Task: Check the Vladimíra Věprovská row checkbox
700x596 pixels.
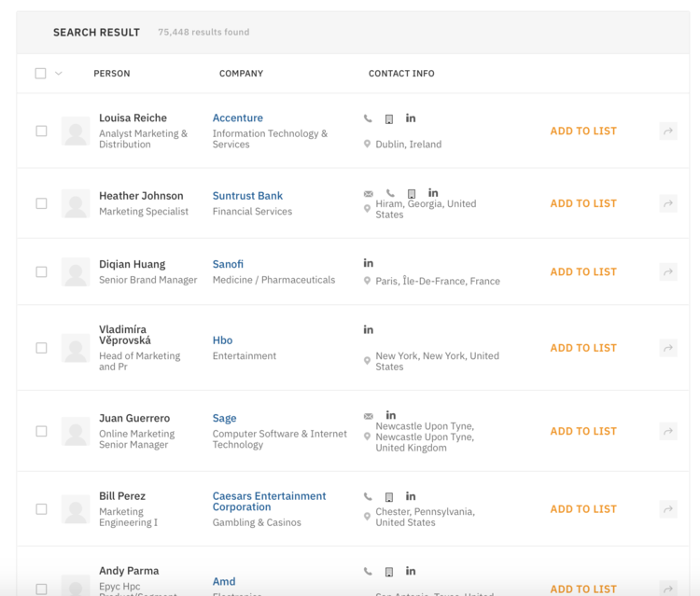Action: pyautogui.click(x=41, y=348)
